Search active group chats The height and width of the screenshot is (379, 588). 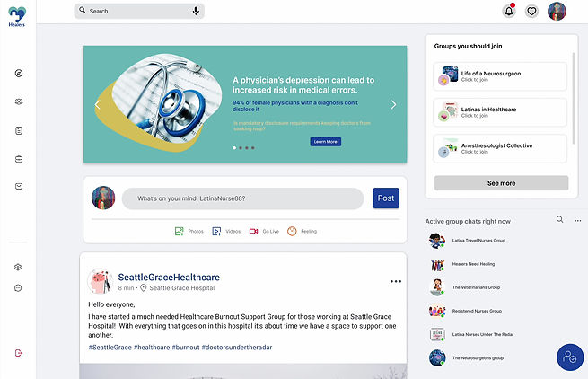[559, 219]
